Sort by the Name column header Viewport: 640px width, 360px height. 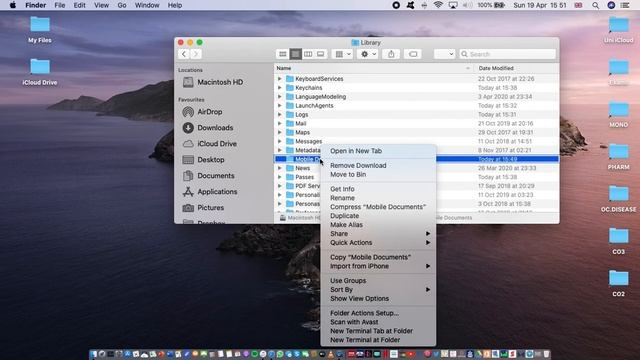373,68
